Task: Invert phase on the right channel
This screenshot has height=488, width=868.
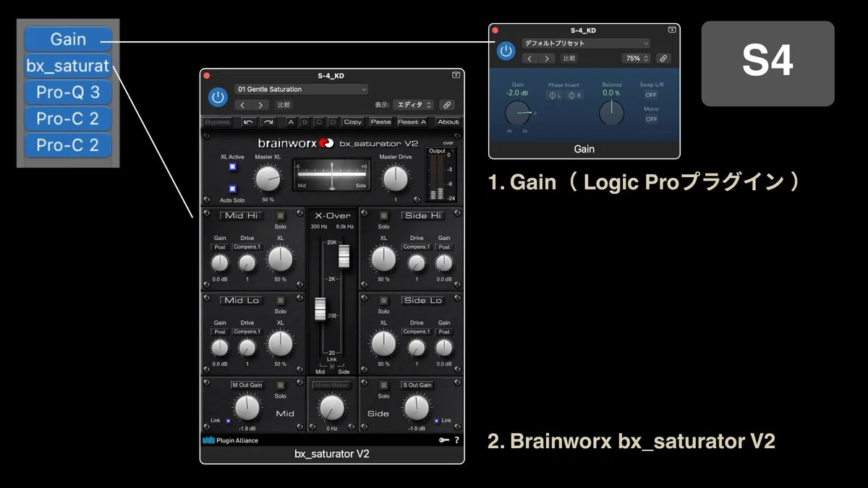Action: tap(574, 95)
